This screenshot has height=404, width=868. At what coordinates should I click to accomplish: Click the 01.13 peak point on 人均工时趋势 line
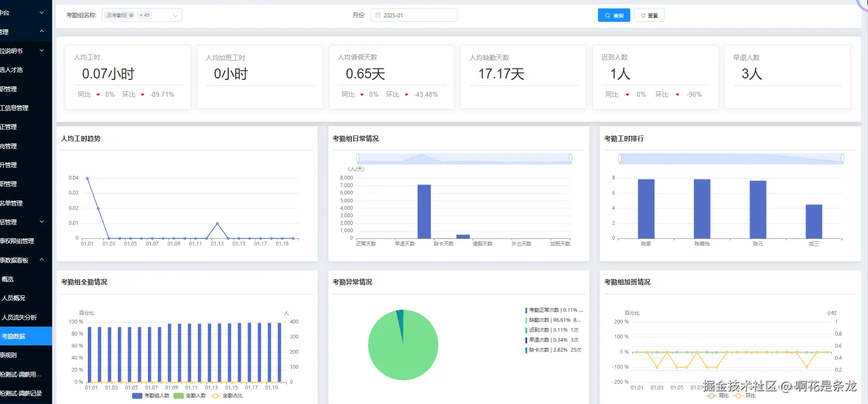pos(217,223)
